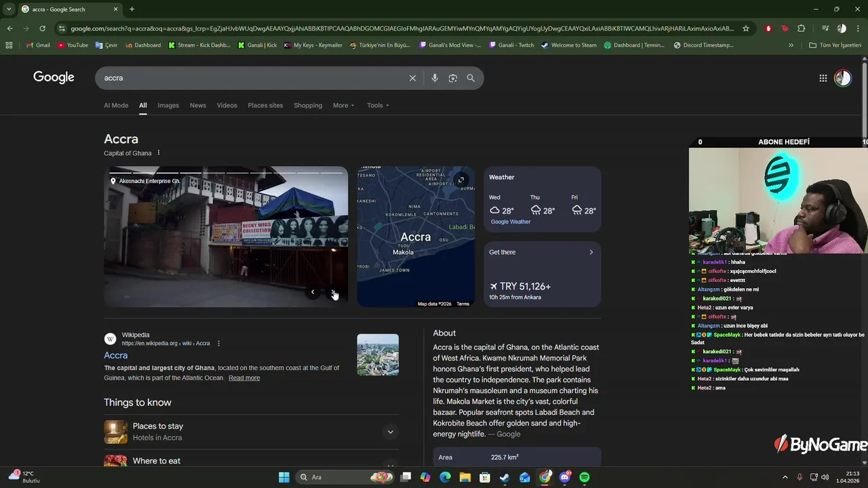The height and width of the screenshot is (488, 868).
Task: Bookmark this page with the star icon
Action: coord(746,28)
